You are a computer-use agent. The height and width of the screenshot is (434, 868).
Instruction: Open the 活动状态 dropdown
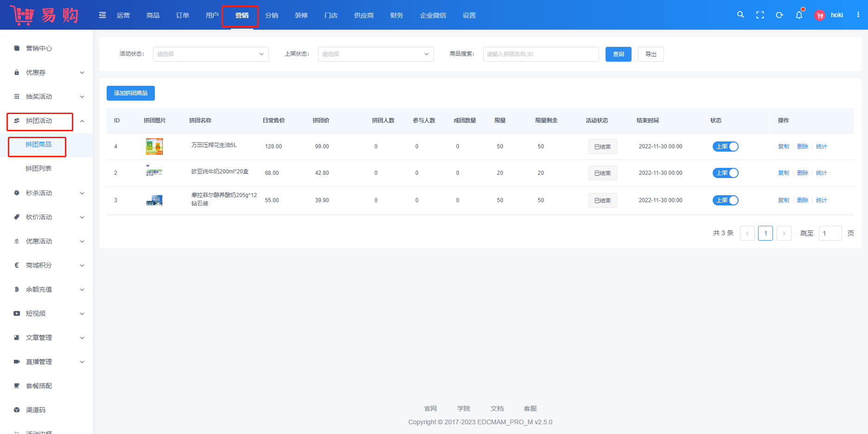[211, 54]
